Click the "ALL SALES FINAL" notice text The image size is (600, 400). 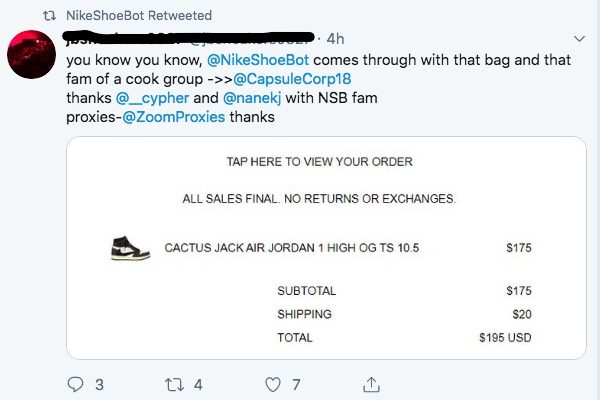tap(319, 199)
